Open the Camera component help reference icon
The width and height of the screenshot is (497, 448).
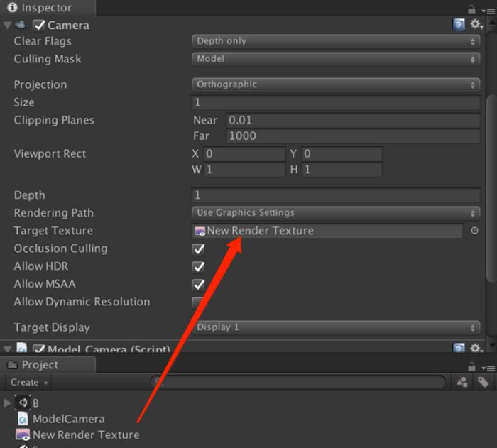pos(459,25)
